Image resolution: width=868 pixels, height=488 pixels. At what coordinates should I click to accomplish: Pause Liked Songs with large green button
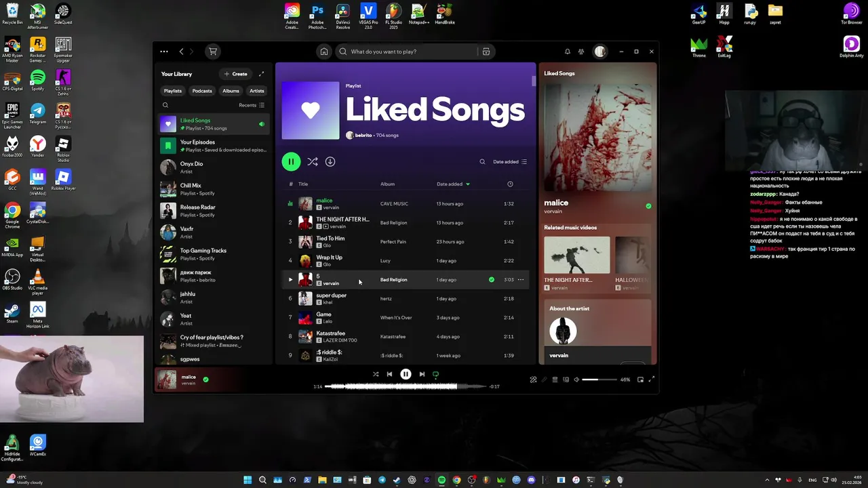tap(291, 161)
